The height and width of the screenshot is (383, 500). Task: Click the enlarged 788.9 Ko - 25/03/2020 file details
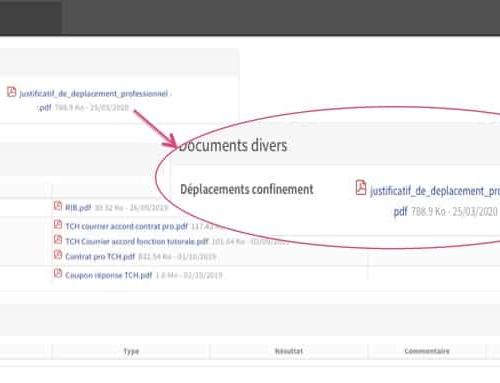coord(454,212)
